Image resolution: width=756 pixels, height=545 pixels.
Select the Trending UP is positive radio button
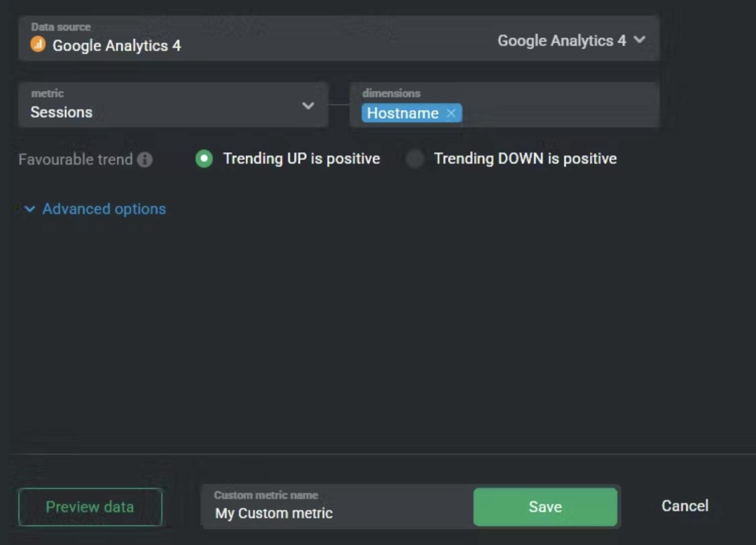coord(204,159)
